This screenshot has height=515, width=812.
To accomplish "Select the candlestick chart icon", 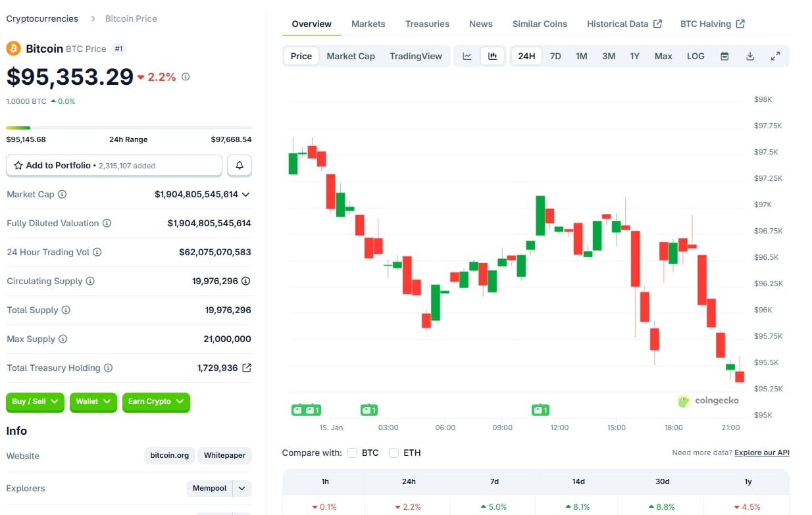I will coord(492,56).
